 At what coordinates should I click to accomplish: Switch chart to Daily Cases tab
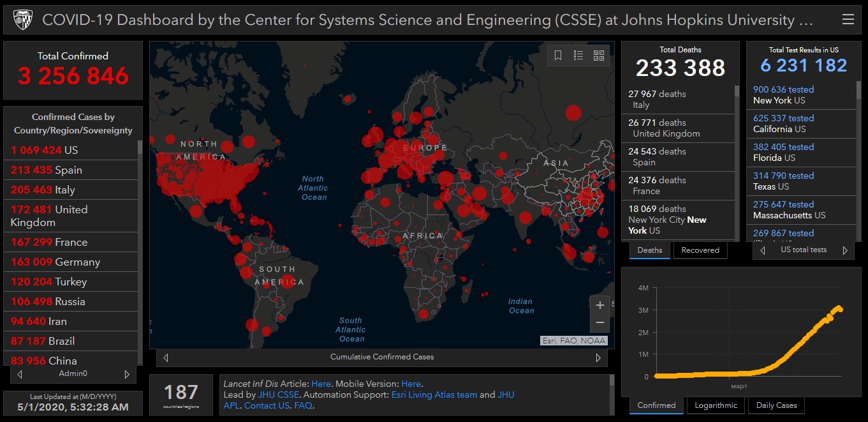776,405
